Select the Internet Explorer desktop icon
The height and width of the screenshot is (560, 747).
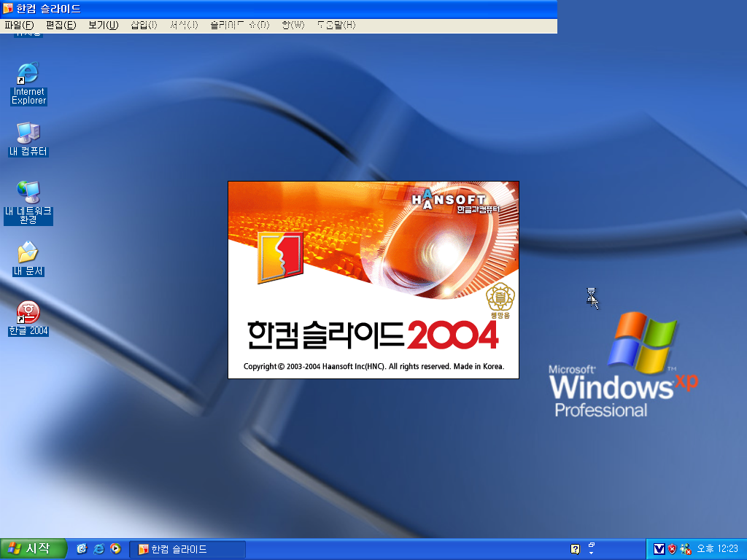pos(28,83)
